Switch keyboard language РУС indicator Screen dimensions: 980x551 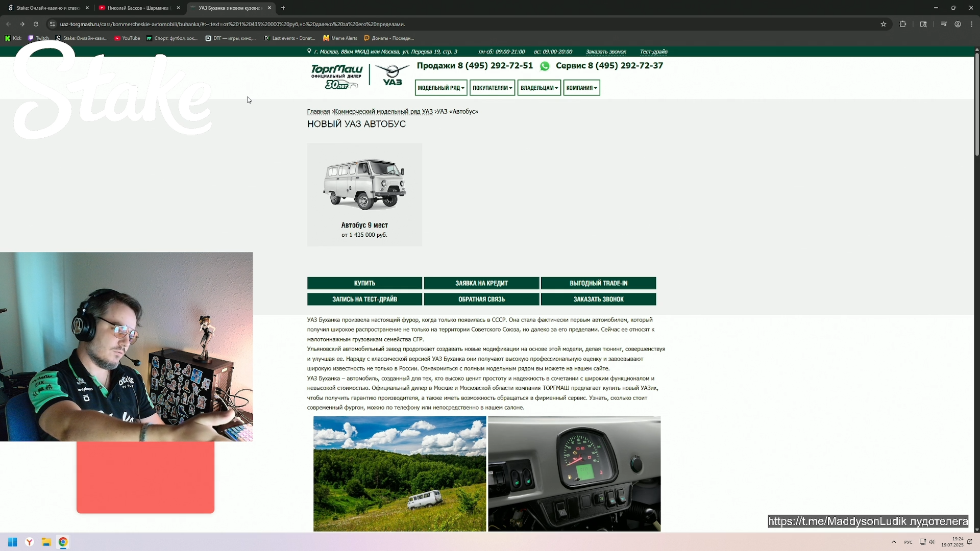click(x=909, y=542)
